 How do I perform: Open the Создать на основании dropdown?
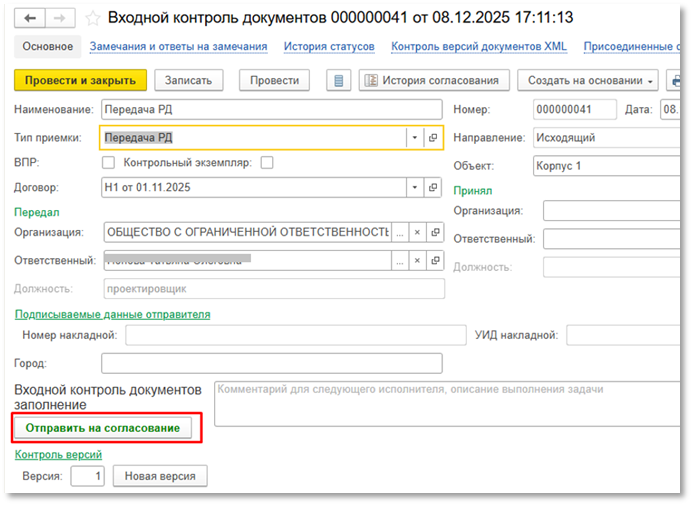pyautogui.click(x=591, y=81)
